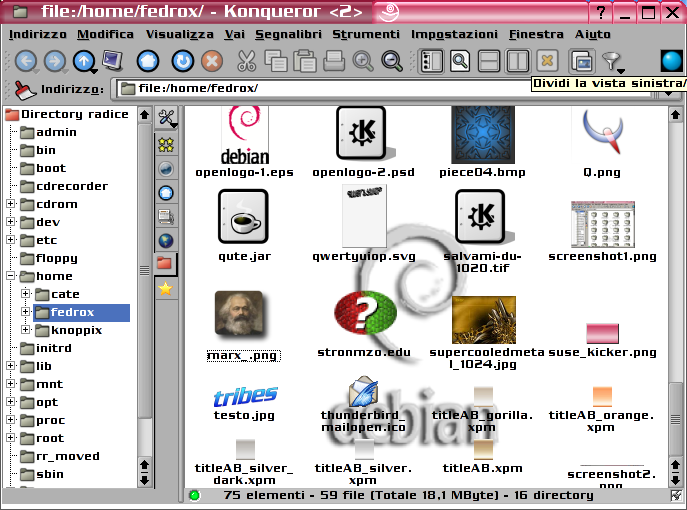The height and width of the screenshot is (510, 687).
Task: Open the sidebar Services flower icon tab
Action: tap(166, 145)
